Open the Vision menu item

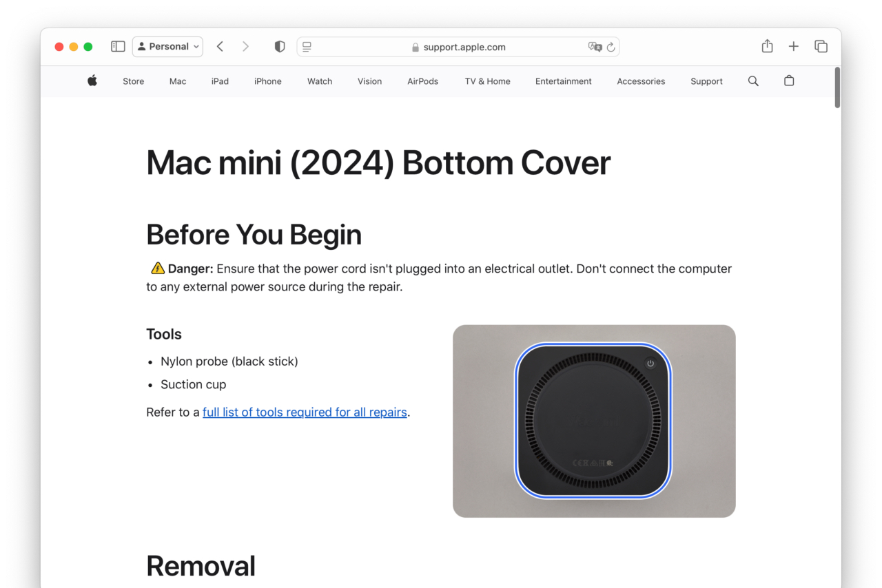[369, 81]
